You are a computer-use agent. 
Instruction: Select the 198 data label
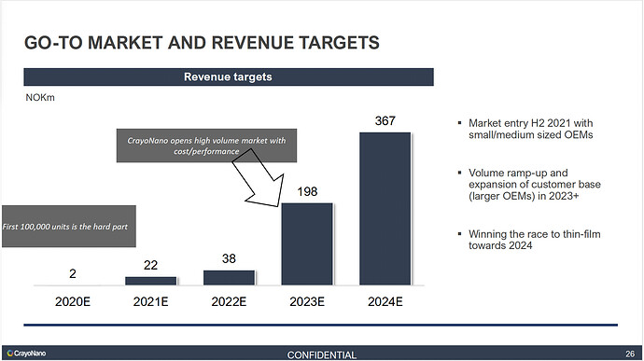(x=307, y=191)
